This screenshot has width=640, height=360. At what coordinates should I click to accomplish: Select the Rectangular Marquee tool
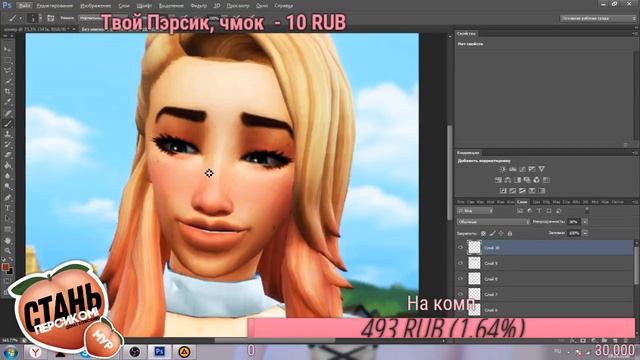tap(8, 60)
